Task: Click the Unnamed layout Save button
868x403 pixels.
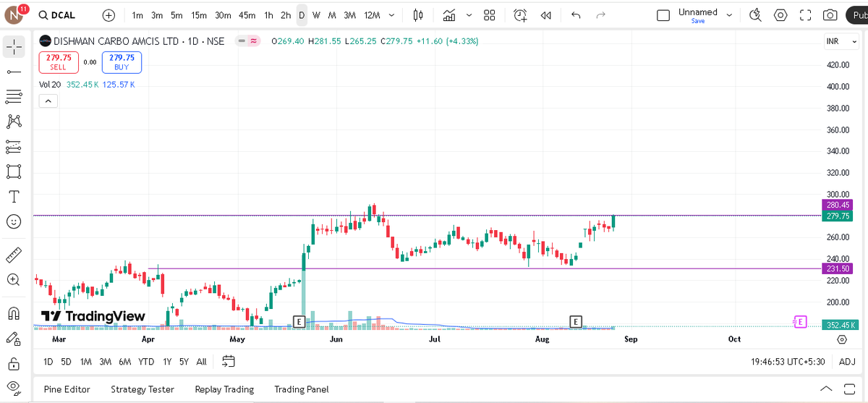Action: coord(698,21)
